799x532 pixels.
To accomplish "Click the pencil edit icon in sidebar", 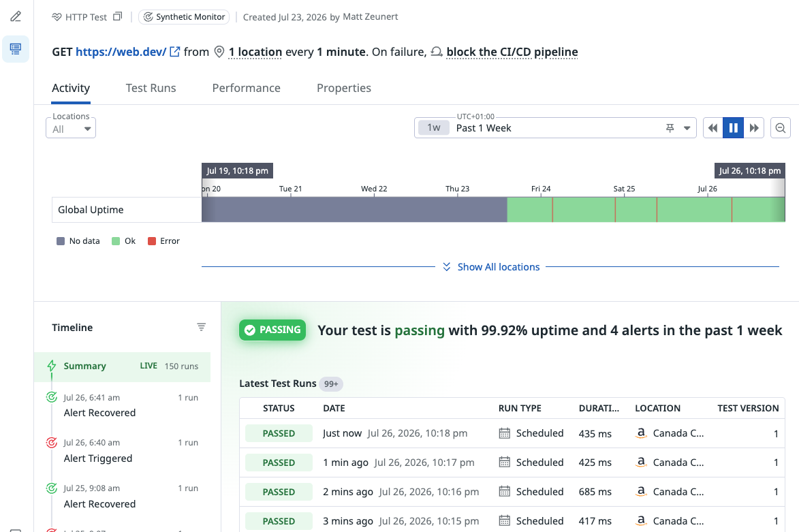I will point(16,17).
